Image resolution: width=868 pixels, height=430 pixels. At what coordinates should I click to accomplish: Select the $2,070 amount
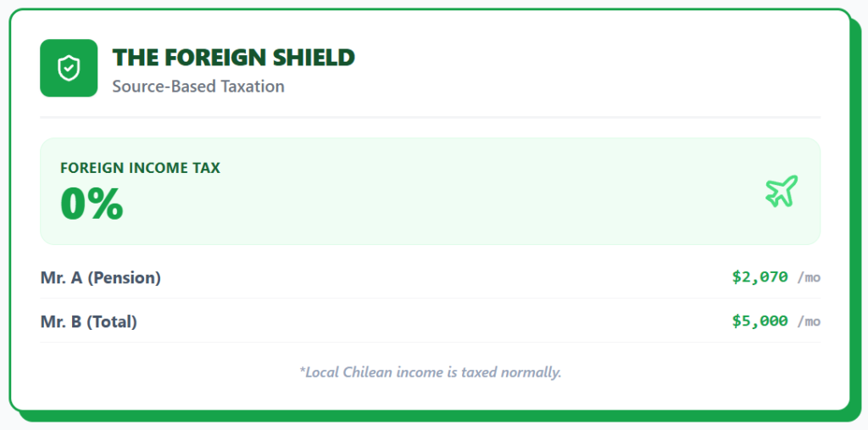759,276
